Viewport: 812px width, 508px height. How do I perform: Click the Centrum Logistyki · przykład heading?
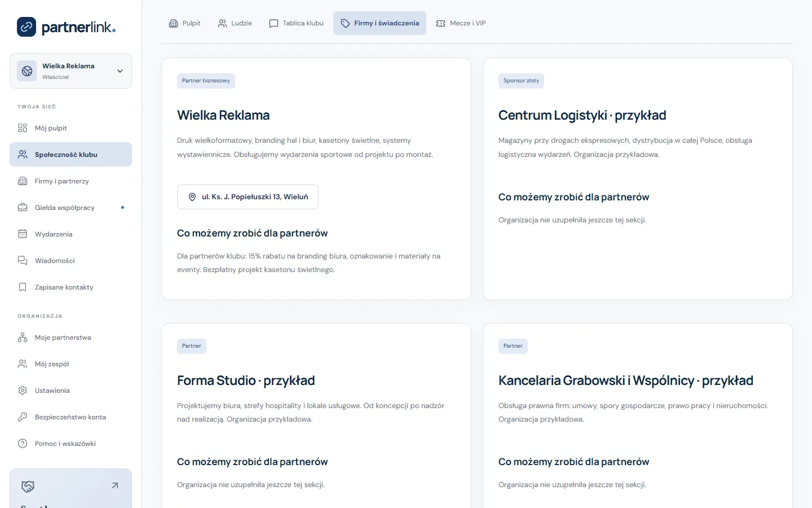tap(582, 115)
